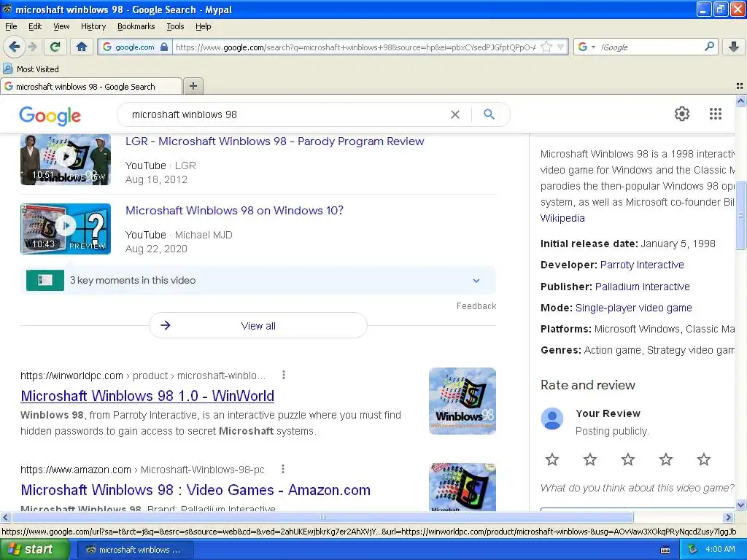
Task: Click the blue Google search magnifier
Action: (x=489, y=114)
